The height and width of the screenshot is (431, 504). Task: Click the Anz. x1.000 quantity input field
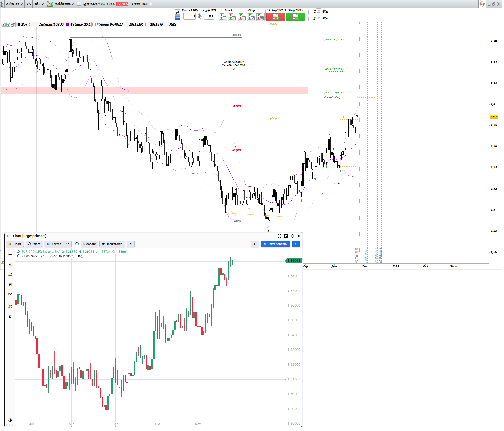coord(190,16)
